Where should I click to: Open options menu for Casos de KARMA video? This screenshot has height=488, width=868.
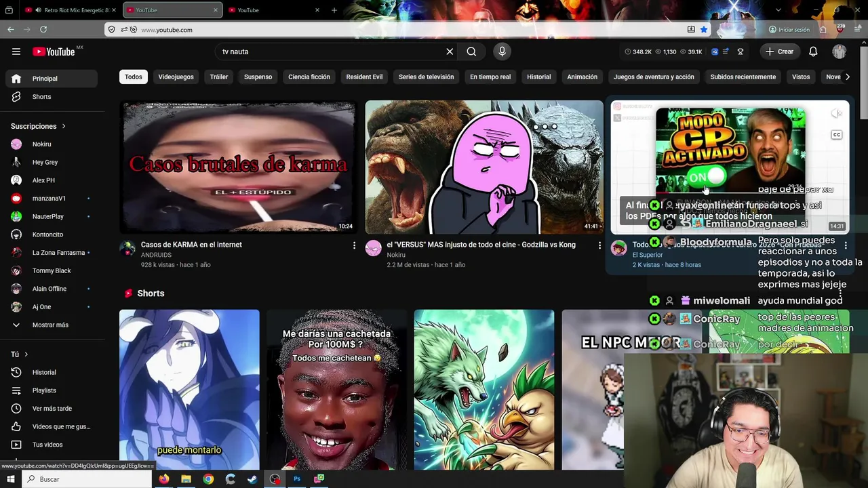(354, 245)
